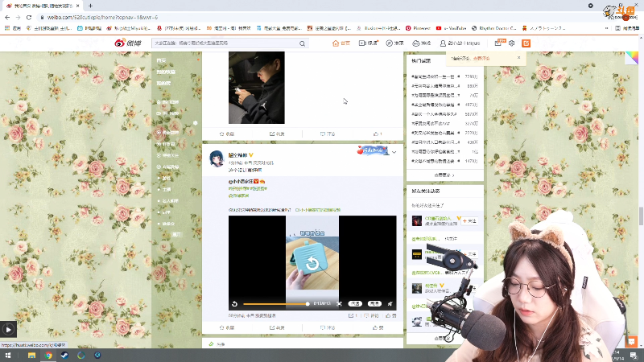Click the first pill button in video controls

pyautogui.click(x=355, y=304)
